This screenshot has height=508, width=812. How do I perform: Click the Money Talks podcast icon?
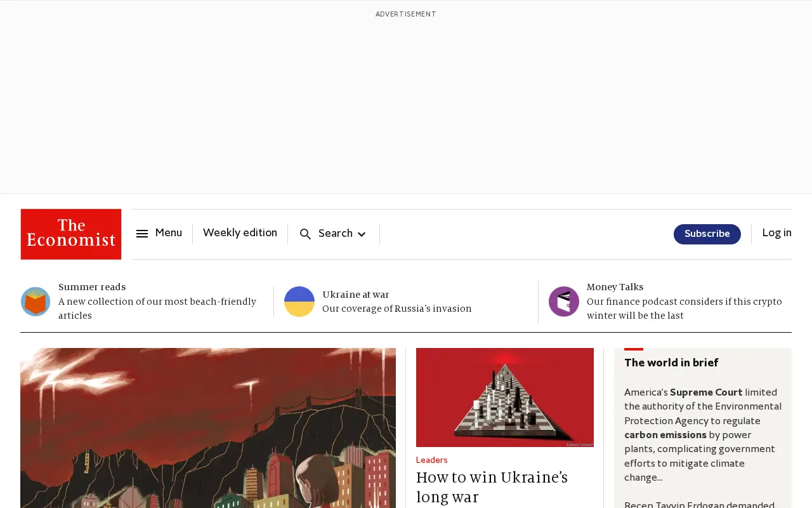tap(564, 302)
